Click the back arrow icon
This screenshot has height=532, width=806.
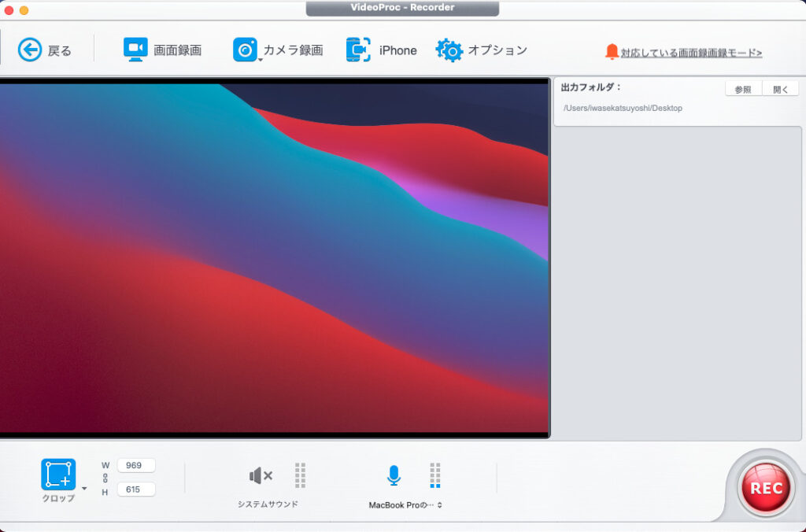(x=30, y=50)
